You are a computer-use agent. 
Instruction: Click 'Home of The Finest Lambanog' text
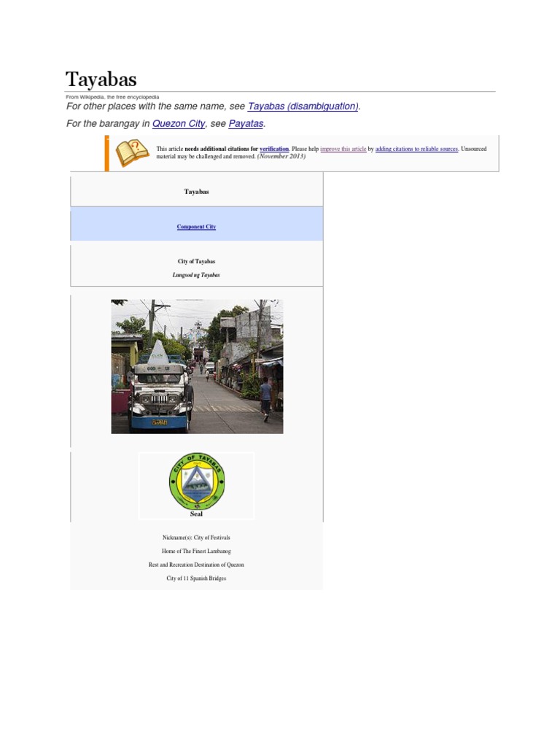pos(196,551)
